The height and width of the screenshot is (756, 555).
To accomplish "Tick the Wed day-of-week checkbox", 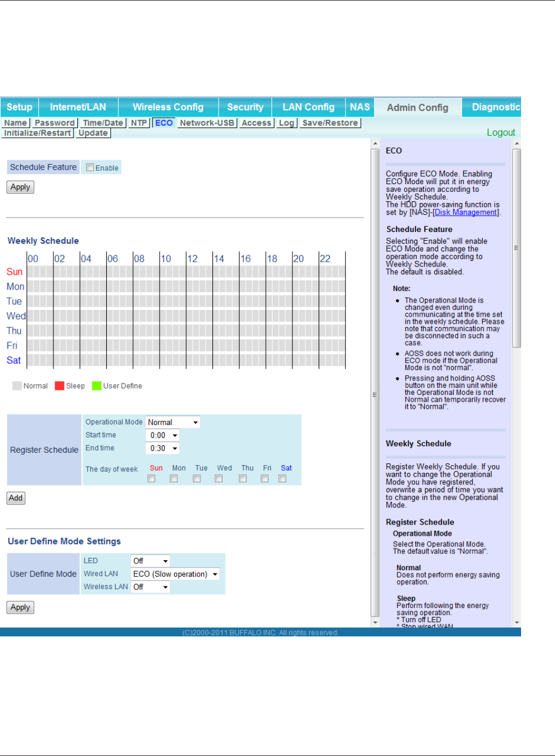I will (x=219, y=478).
